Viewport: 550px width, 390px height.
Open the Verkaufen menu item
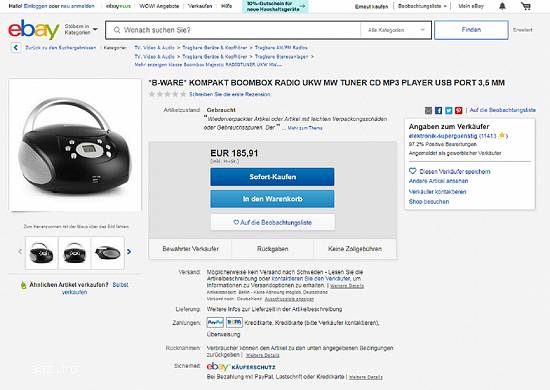click(x=200, y=6)
